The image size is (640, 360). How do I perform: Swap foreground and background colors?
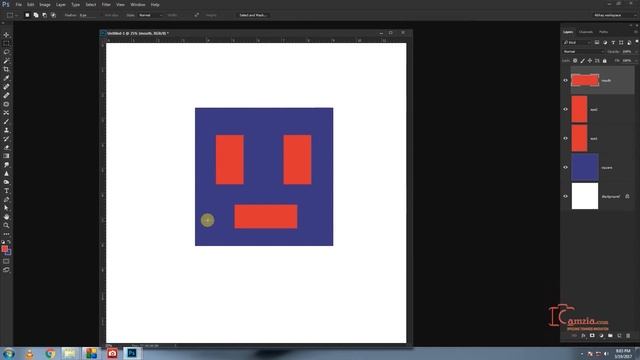point(9,242)
